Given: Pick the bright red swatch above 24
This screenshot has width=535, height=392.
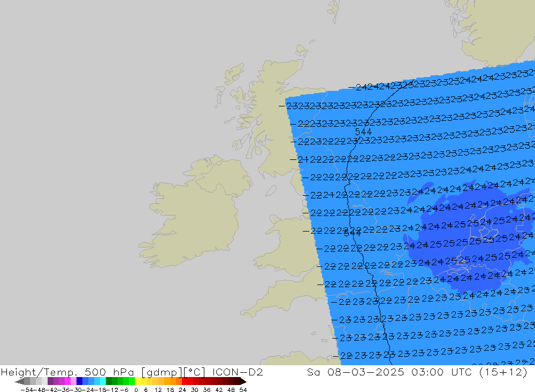Looking at the screenshot, I should (x=185, y=381).
